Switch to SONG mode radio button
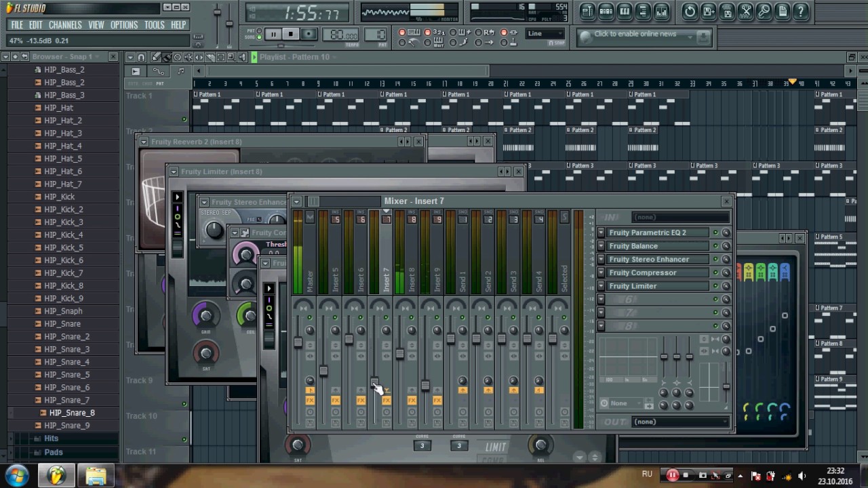 (x=260, y=37)
